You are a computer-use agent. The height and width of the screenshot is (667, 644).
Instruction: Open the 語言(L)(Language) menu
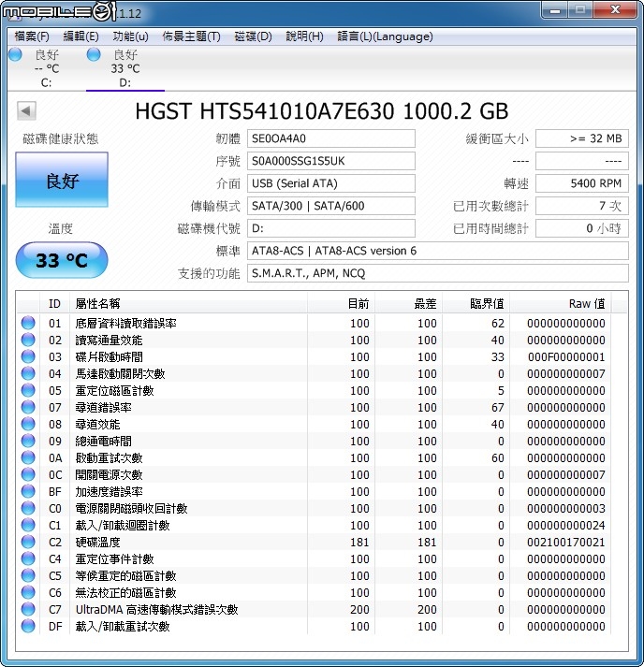tap(385, 36)
